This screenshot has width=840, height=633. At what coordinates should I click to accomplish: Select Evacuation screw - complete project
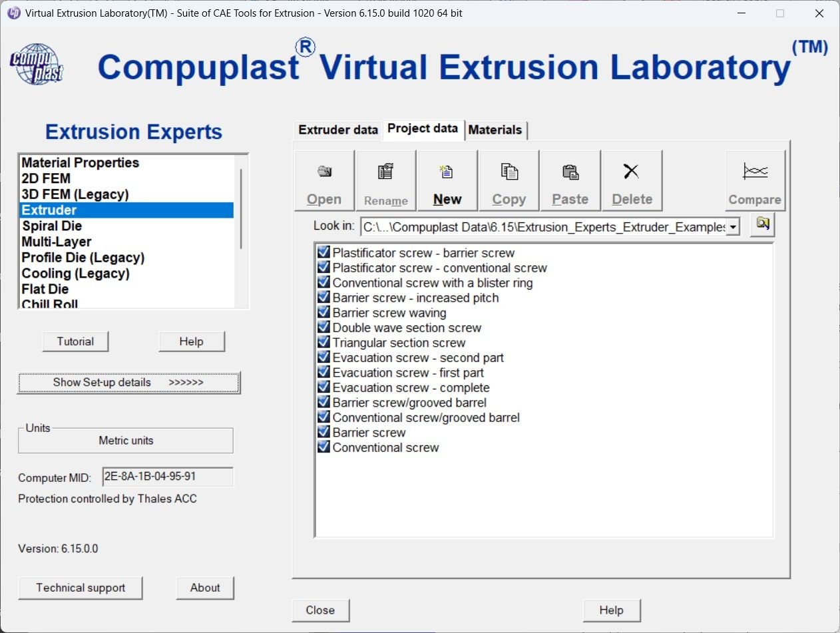coord(411,387)
